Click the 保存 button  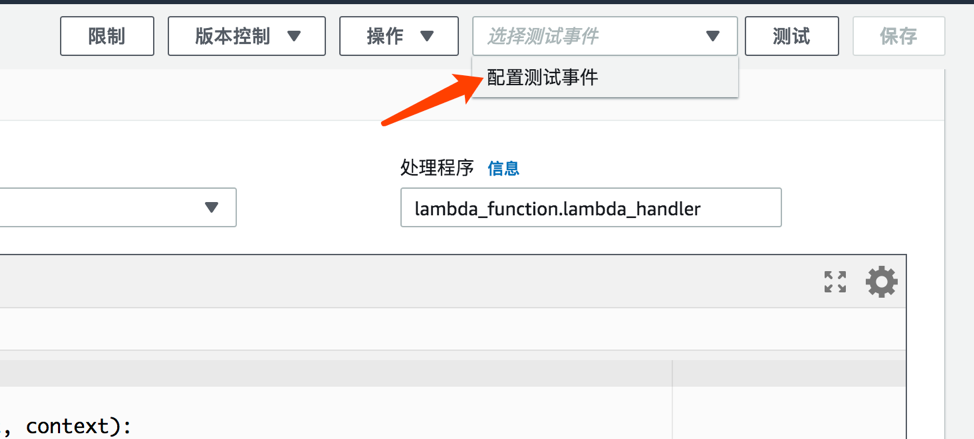[x=899, y=36]
